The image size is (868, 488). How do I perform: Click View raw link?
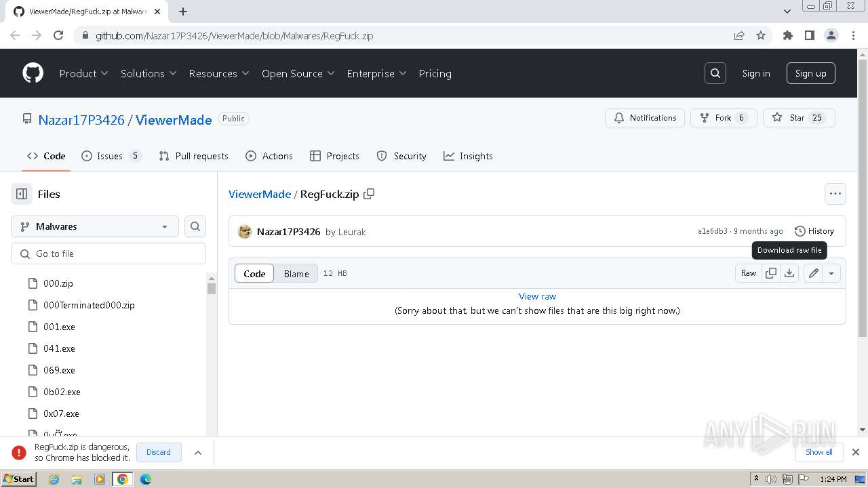[x=537, y=296]
